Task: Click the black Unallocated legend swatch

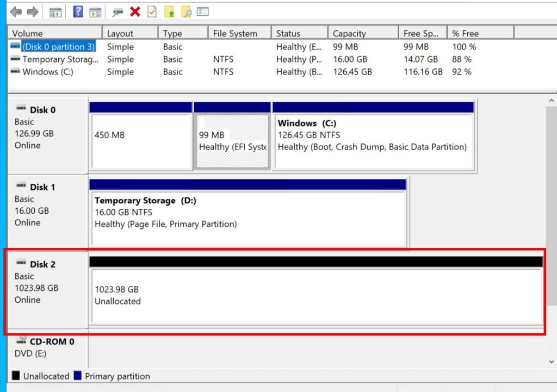Action: (16, 376)
